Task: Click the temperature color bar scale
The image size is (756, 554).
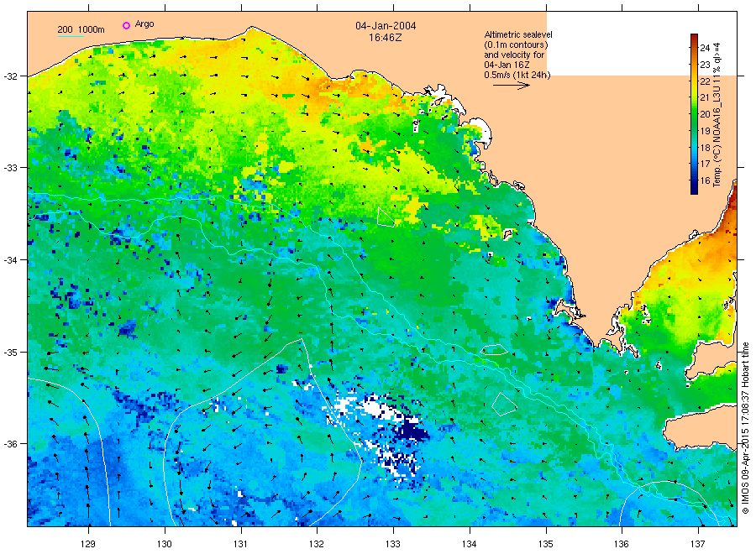Action: coord(695,114)
